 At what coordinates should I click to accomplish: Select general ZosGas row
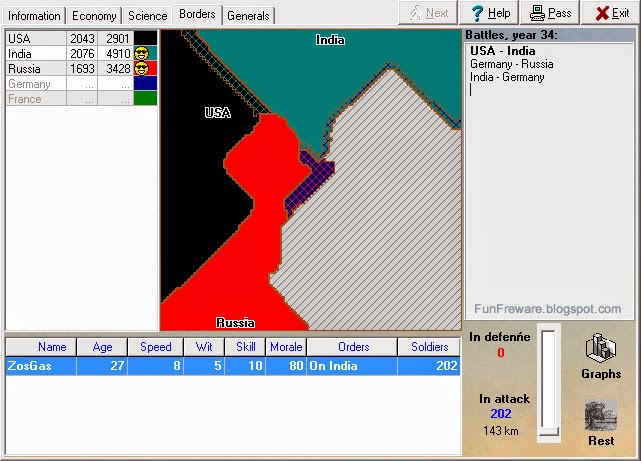(233, 365)
